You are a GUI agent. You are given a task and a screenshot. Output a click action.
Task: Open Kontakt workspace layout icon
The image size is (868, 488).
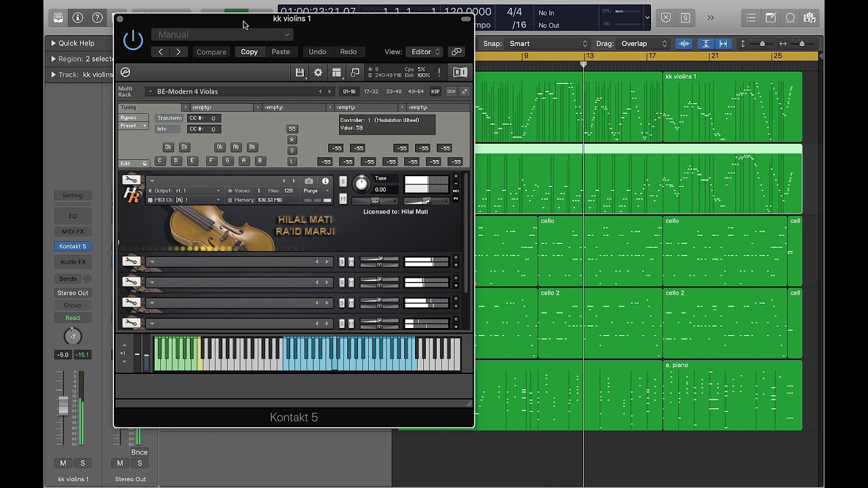[x=336, y=73]
